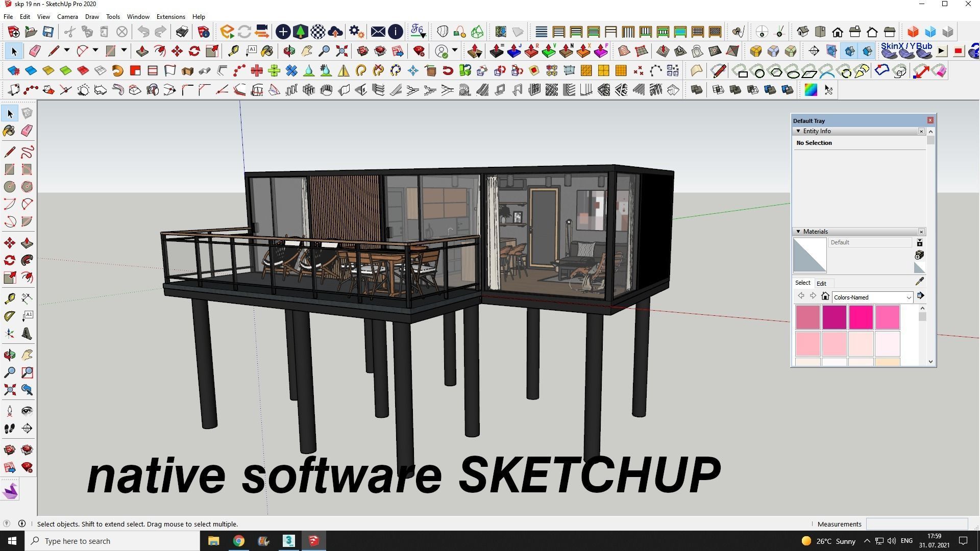
Task: Go to In Model materials home
Action: 825,296
